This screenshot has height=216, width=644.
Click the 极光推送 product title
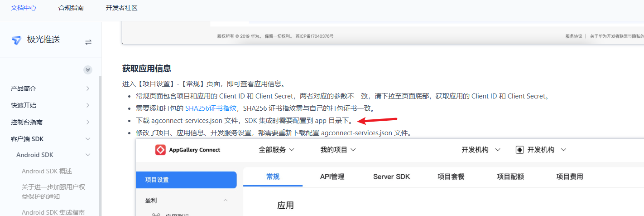43,40
